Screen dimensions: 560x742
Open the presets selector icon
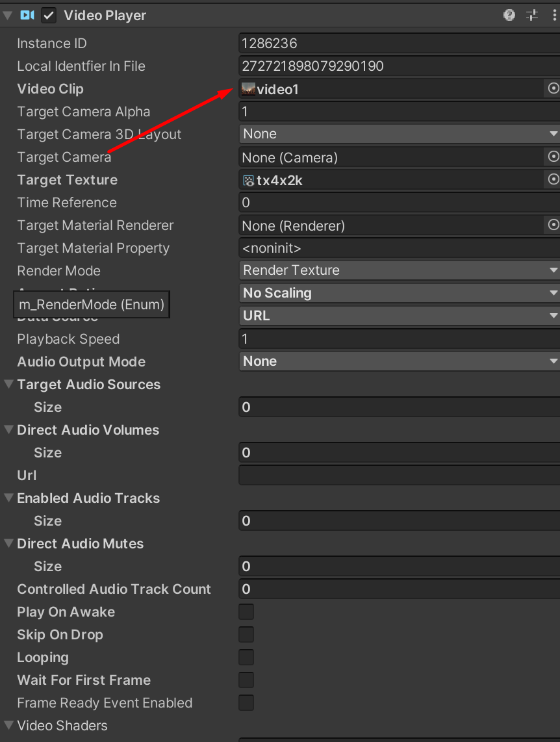pos(532,15)
